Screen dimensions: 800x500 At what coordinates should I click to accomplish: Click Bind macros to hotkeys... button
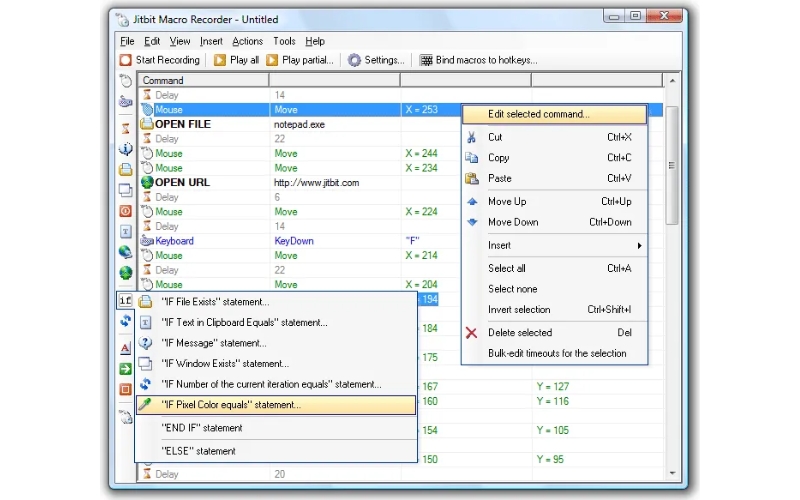(x=479, y=60)
